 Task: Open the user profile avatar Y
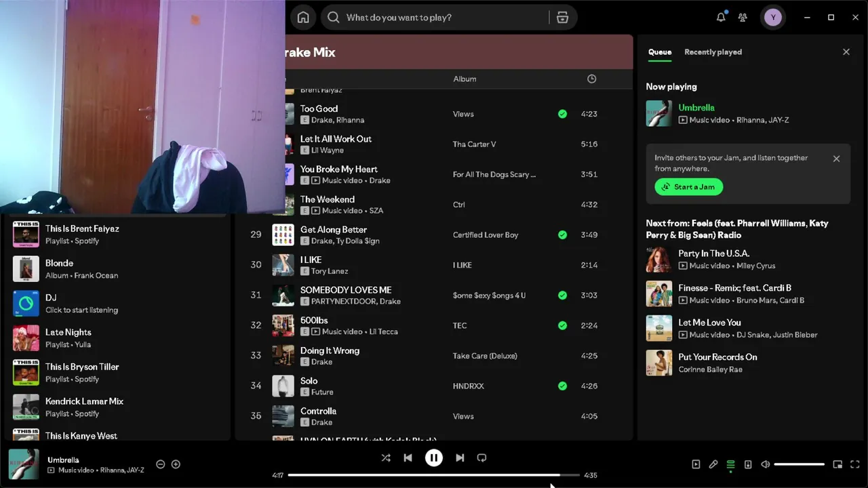coord(773,18)
